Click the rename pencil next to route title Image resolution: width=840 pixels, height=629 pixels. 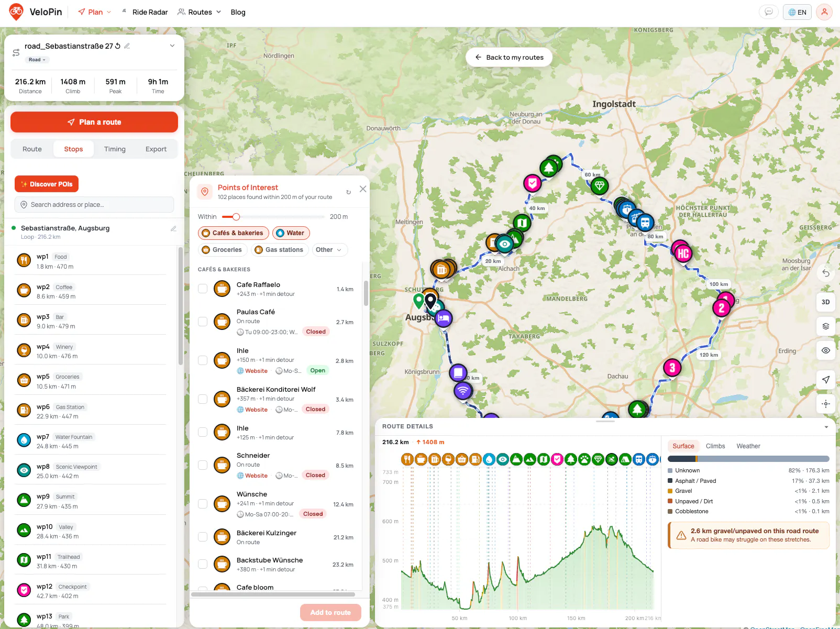[127, 46]
